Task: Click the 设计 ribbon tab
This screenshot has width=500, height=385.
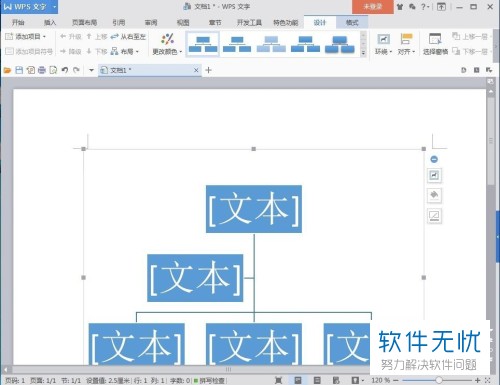Action: click(x=319, y=22)
